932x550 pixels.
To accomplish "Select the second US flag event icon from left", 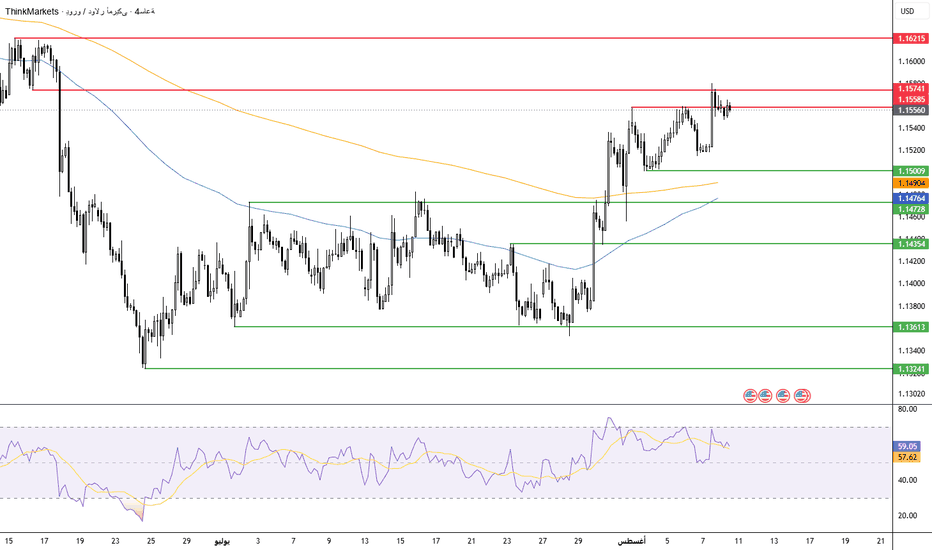I will [x=765, y=395].
